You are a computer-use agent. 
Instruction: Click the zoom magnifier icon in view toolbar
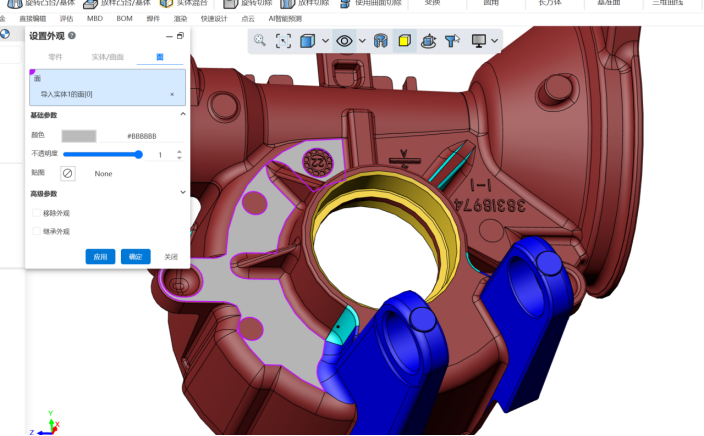(x=260, y=41)
